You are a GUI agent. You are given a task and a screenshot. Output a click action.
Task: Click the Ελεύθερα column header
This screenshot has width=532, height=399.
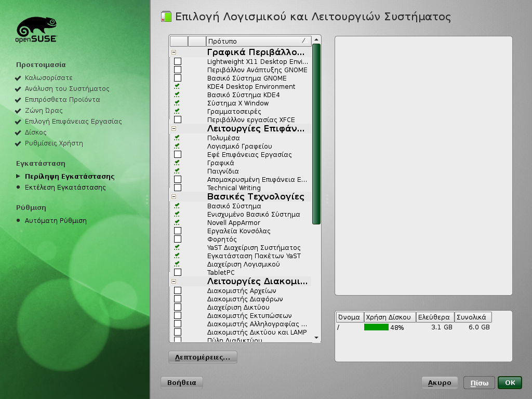(x=435, y=317)
